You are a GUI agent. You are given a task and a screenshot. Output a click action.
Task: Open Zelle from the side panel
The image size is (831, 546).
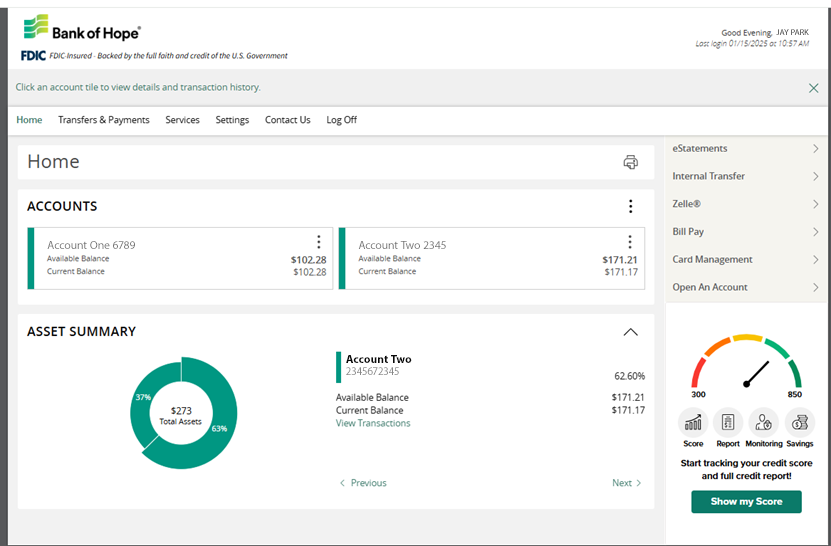coord(746,204)
